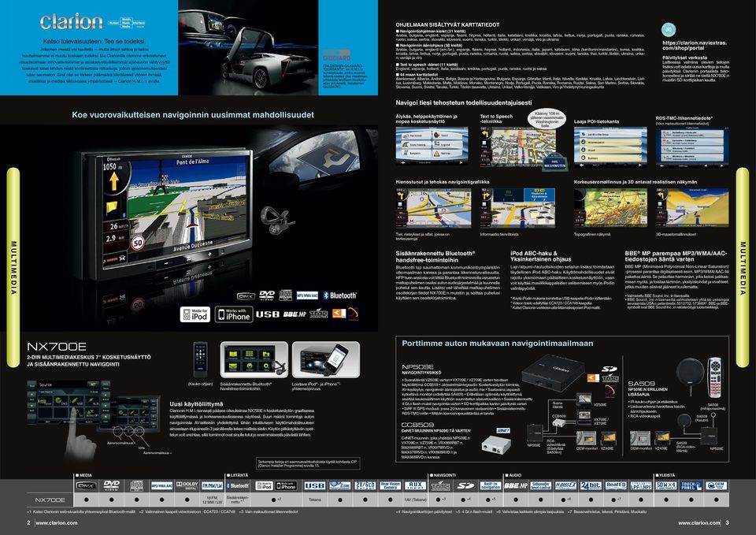The width and height of the screenshot is (756, 535).
Task: Click the 'Uusi käyttöliittymä' heading
Action: [x=196, y=403]
